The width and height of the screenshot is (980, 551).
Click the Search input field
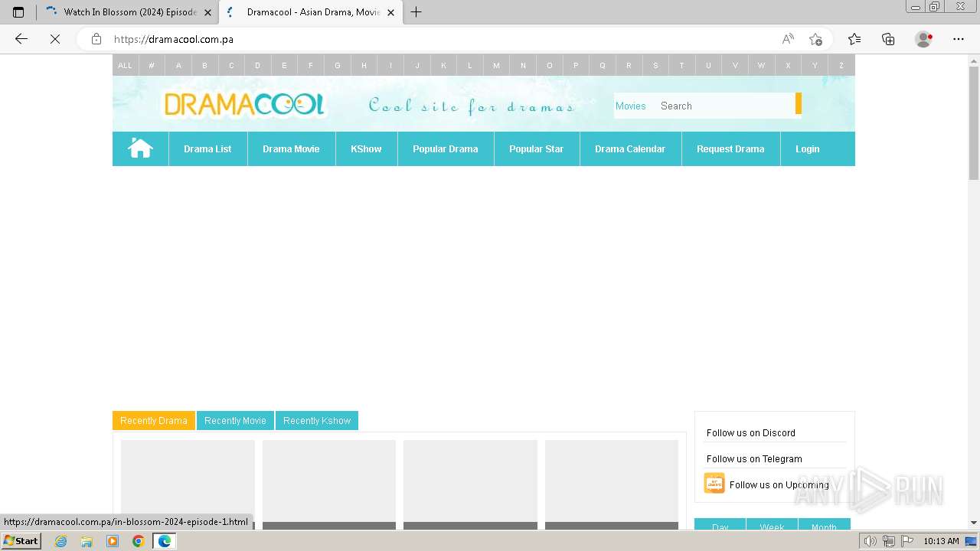pyautogui.click(x=724, y=106)
